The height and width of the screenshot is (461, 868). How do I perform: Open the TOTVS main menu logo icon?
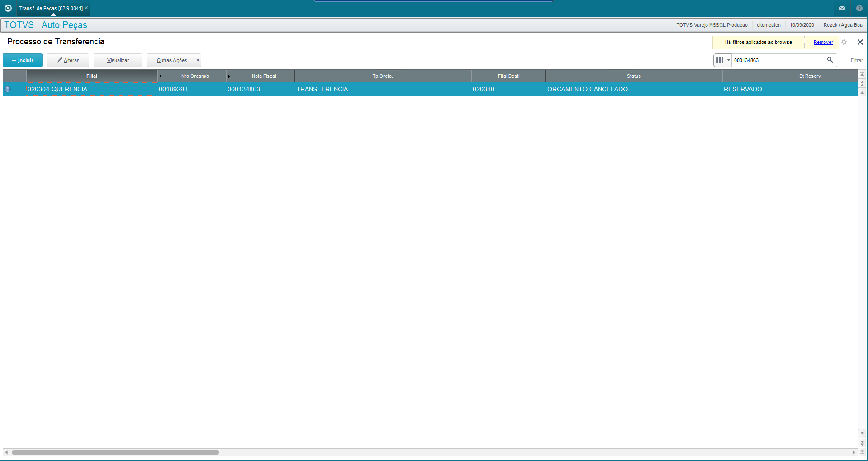(8, 8)
